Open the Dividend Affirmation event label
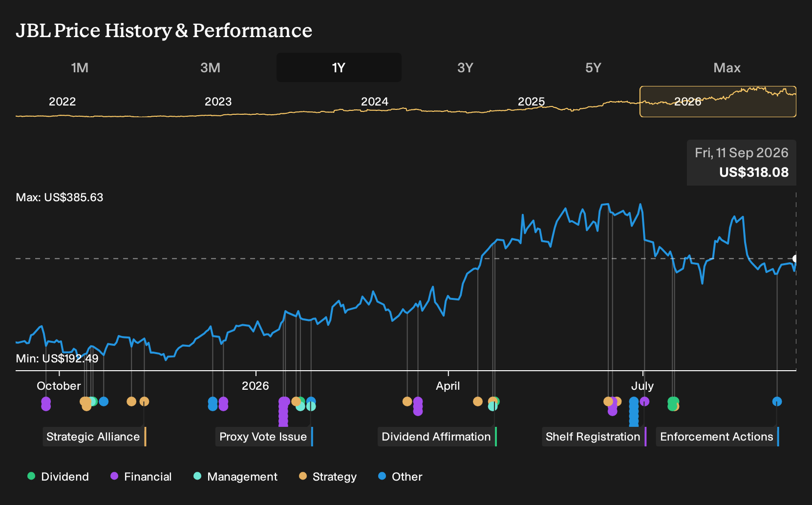The image size is (812, 505). point(437,437)
